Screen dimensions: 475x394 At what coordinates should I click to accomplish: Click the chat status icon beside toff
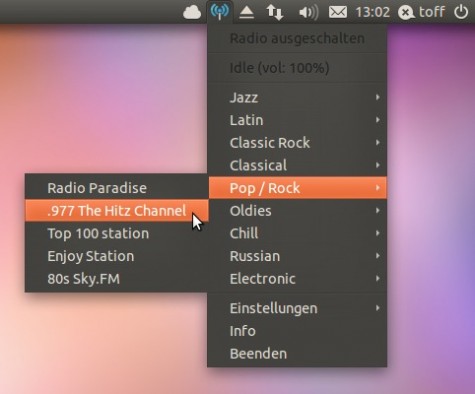click(406, 13)
